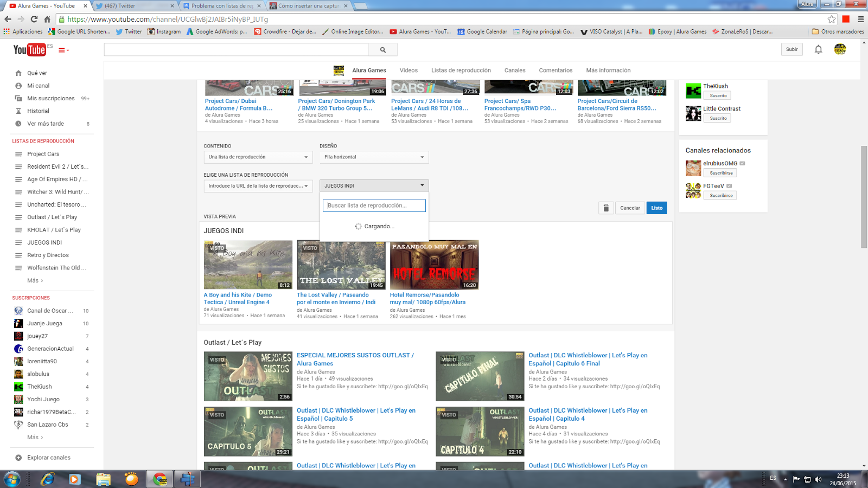
Task: Click the elrubiusOMG channel avatar
Action: 693,168
